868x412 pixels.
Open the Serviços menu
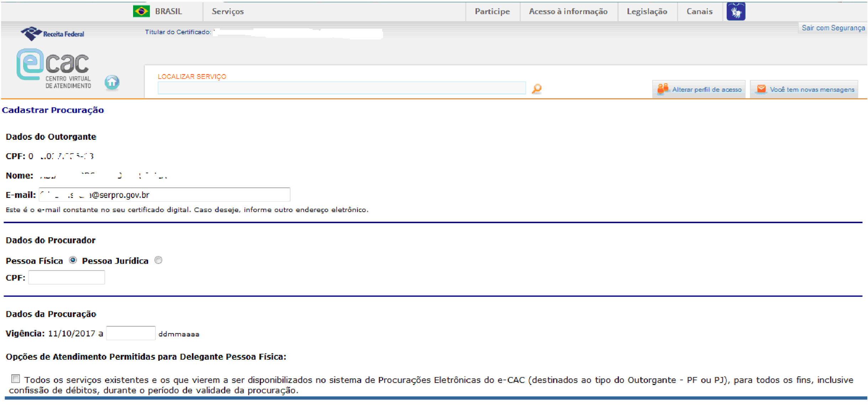[228, 12]
